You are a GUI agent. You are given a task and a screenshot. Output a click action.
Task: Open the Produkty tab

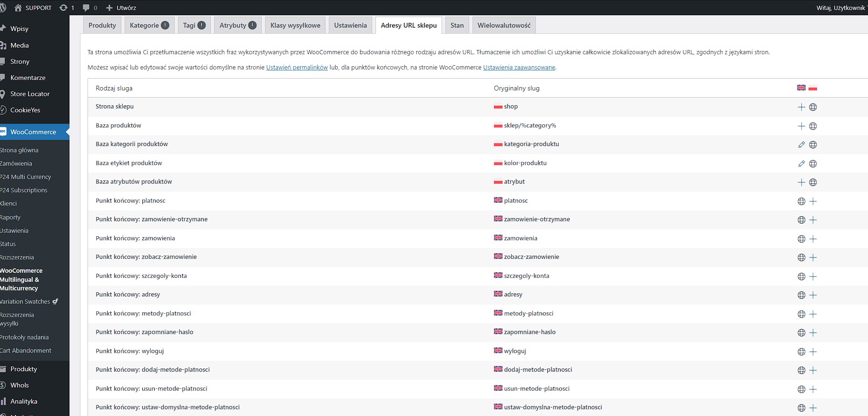[102, 25]
